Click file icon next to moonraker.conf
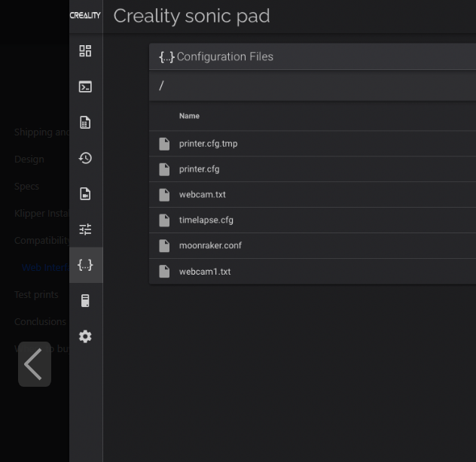Viewport: 476px width, 462px height. pos(164,246)
